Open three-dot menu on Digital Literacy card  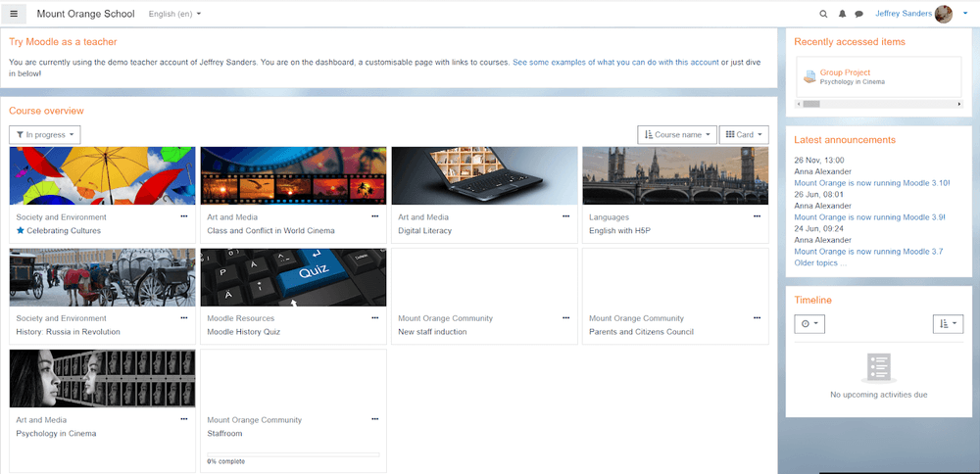tap(565, 216)
